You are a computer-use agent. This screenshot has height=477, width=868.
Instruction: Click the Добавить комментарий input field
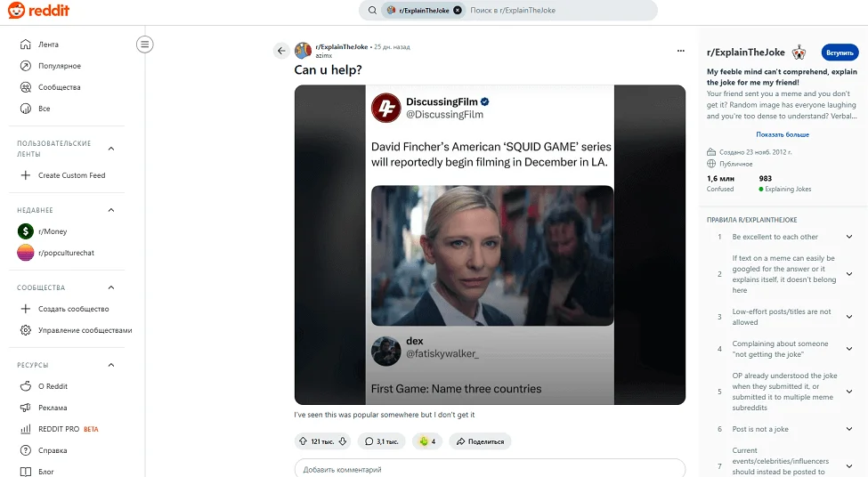click(490, 469)
